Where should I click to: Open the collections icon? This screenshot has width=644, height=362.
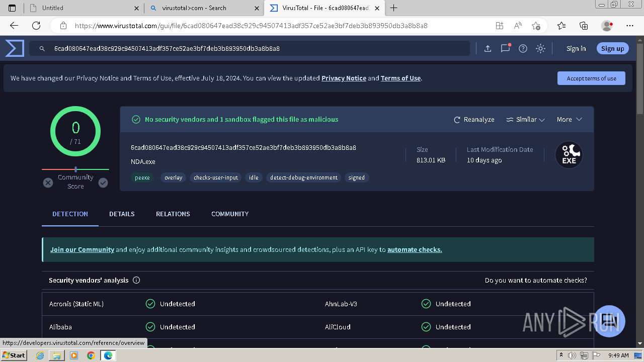coord(584,26)
